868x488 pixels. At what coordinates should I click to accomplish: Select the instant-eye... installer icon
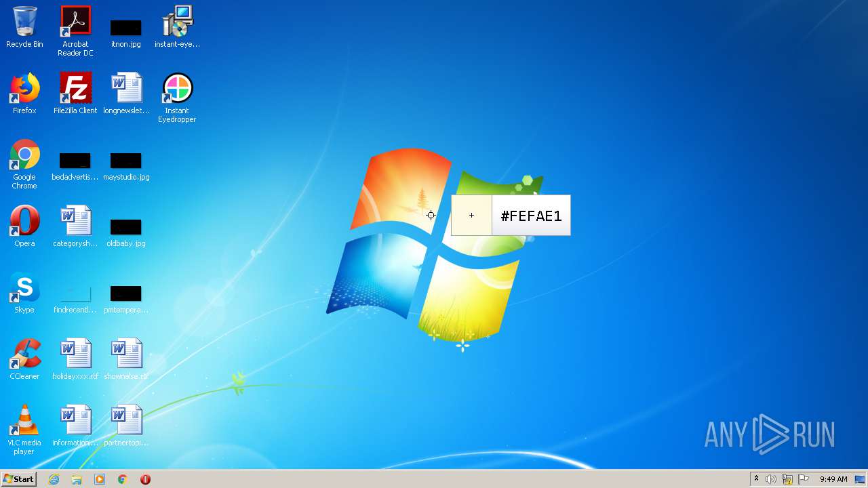177,27
